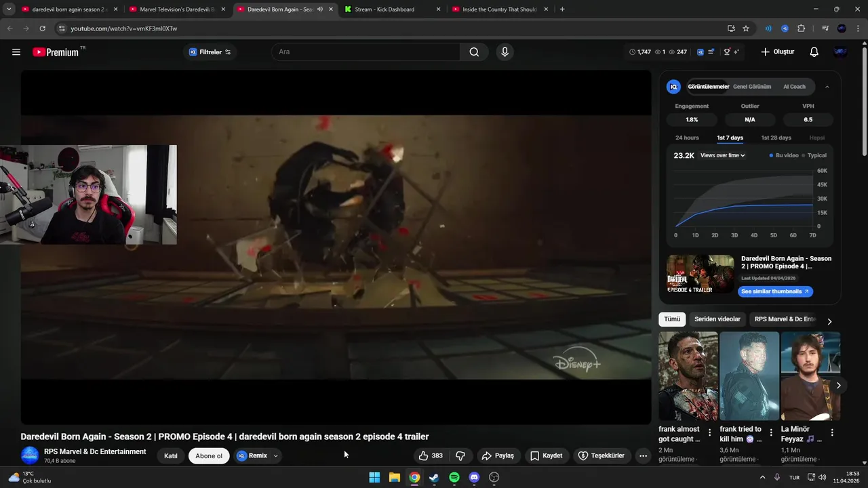Screen dimensions: 868x488
Task: Open Chrome extensions puzzle icon
Action: 802,28
